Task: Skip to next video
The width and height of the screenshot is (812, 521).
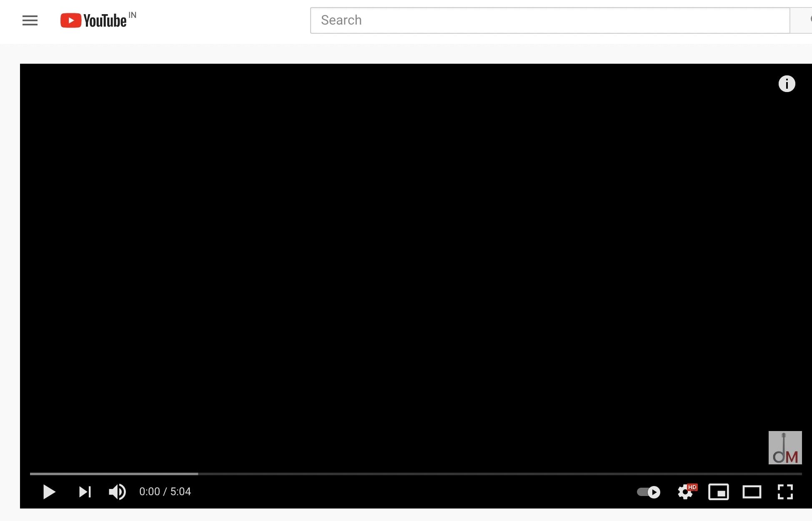Action: [85, 492]
